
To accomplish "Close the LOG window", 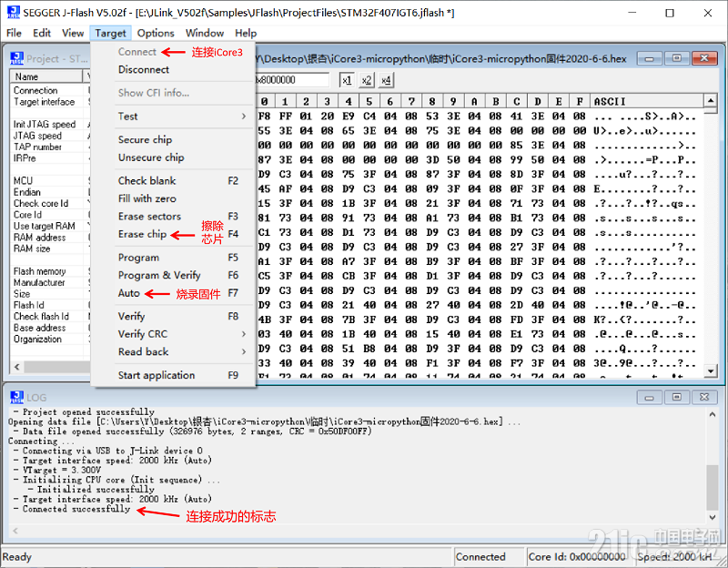I will [x=704, y=397].
